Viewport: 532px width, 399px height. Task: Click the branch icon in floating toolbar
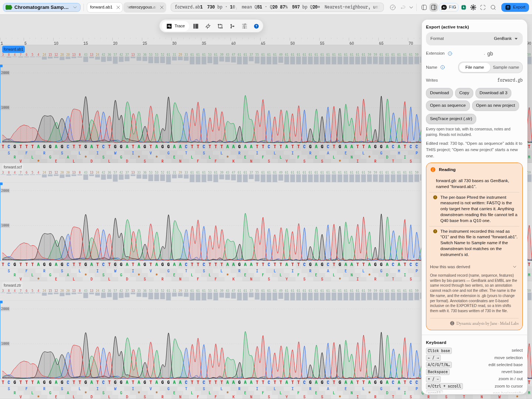[232, 26]
